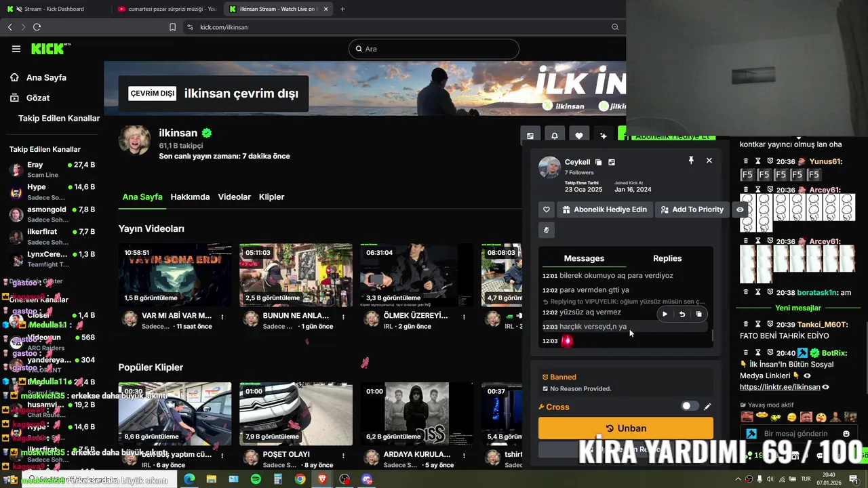Open emoji picker in chat input
This screenshot has height=488, width=868.
tap(846, 434)
